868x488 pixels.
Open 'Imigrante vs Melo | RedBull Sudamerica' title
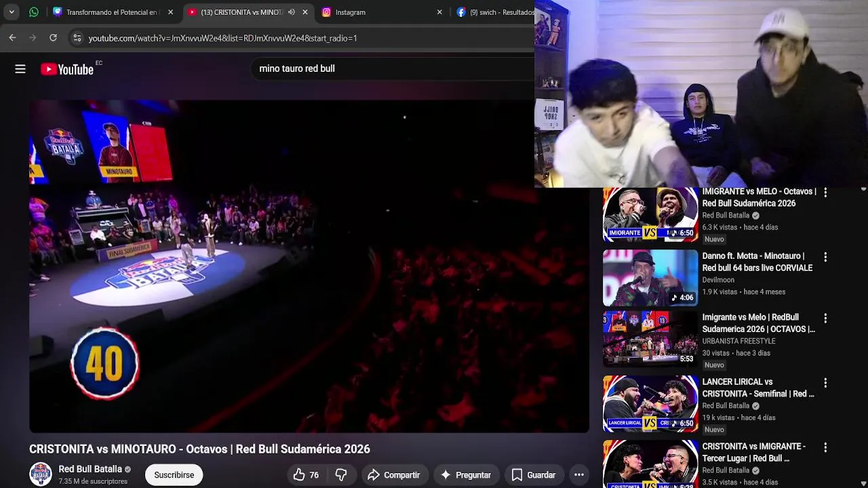(758, 323)
